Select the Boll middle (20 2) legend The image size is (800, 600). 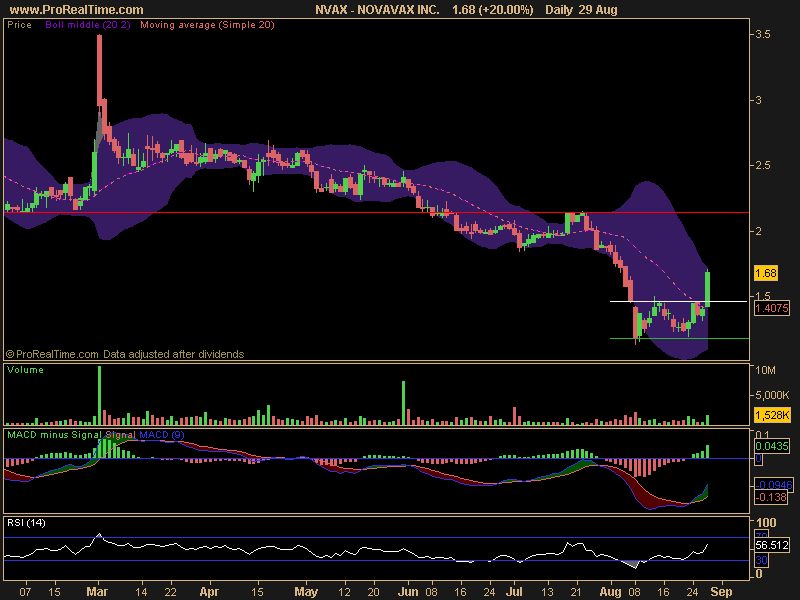[88, 25]
